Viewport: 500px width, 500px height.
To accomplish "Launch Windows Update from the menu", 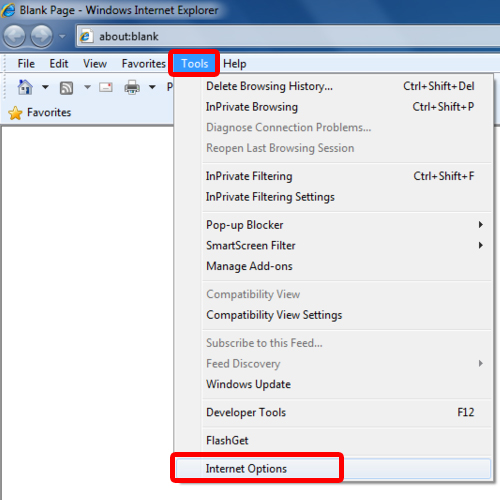I will point(333,384).
